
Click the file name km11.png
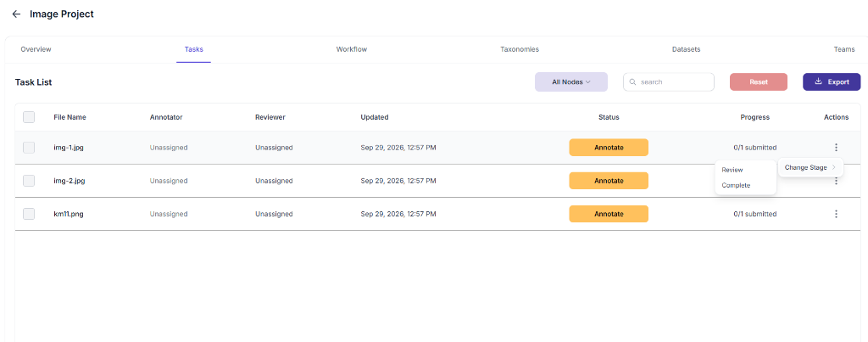tap(69, 214)
